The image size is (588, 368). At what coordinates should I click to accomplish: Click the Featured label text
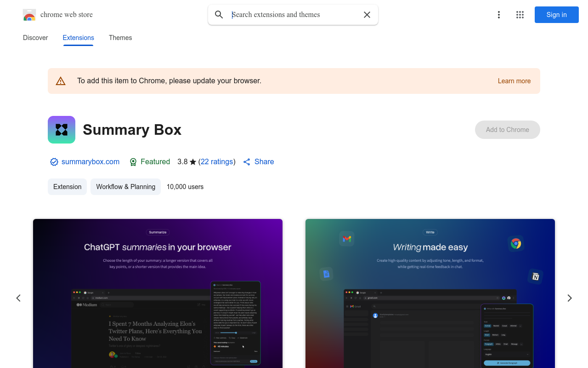point(155,162)
